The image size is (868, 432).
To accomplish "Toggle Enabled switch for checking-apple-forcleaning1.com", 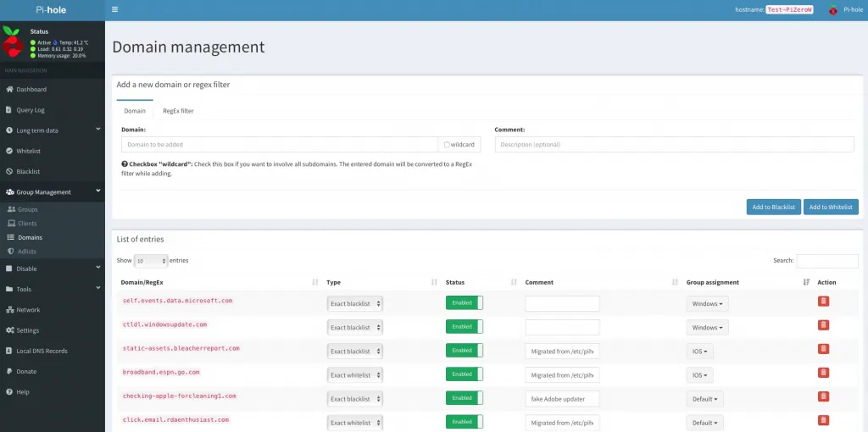I will click(x=465, y=398).
